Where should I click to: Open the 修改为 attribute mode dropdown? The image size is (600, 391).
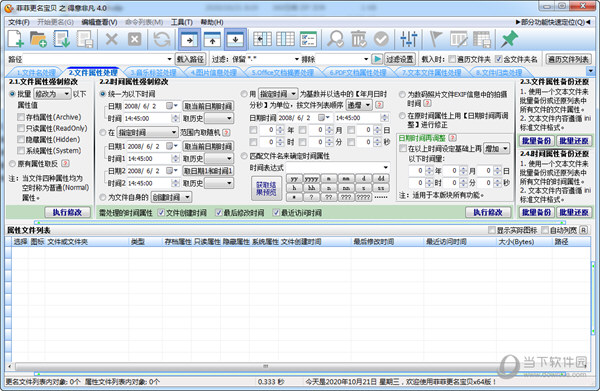click(x=52, y=94)
